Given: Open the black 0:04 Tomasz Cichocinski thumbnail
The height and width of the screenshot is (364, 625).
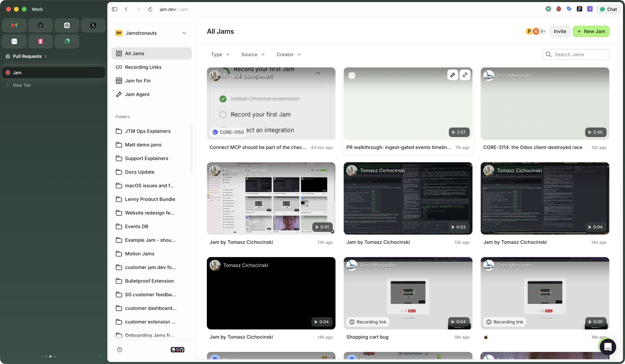Looking at the screenshot, I should coord(271,293).
